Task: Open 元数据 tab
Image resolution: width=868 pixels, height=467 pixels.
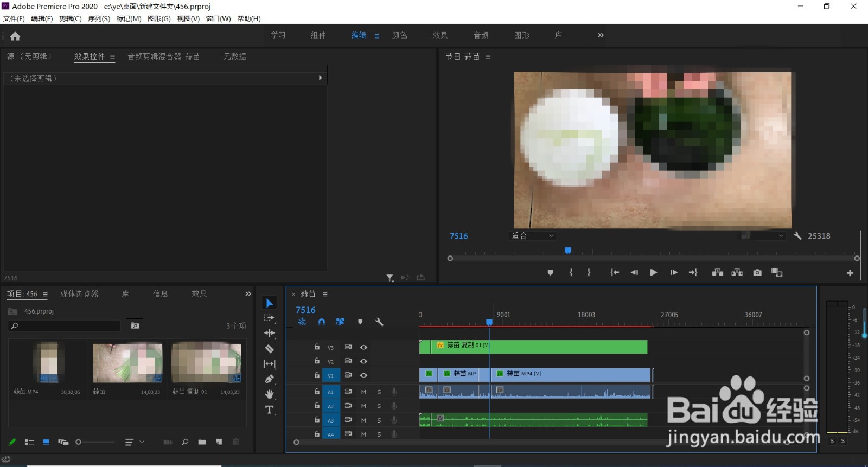Action: [235, 56]
